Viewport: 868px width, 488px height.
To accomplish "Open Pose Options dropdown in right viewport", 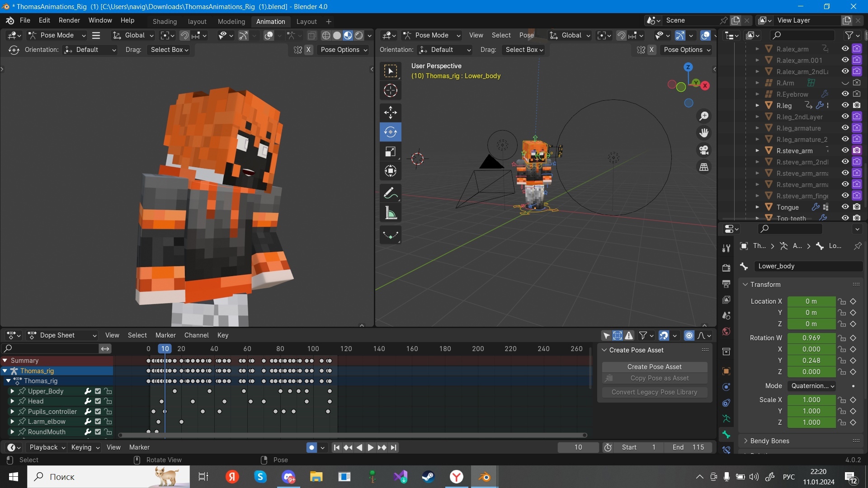I will 687,50.
